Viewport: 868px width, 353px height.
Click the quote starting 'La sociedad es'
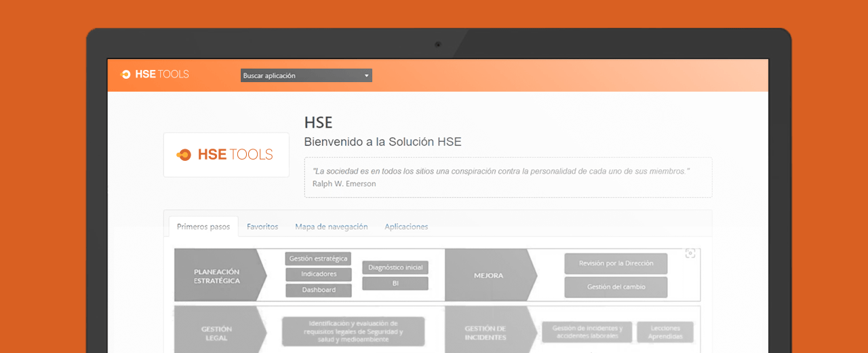click(x=501, y=171)
